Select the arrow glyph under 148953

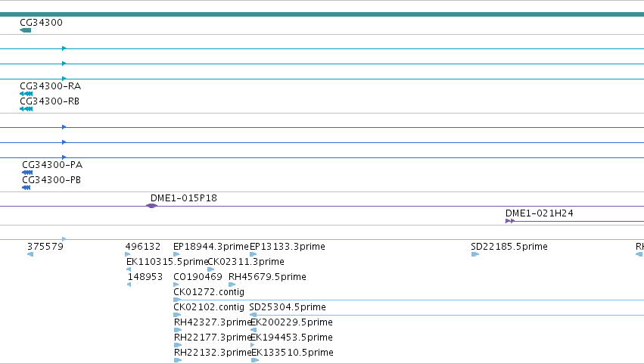(129, 285)
